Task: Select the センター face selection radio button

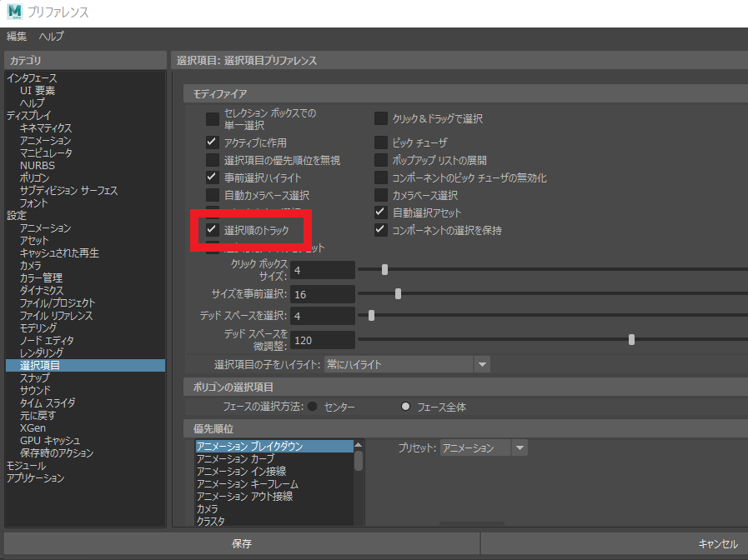Action: coord(313,407)
